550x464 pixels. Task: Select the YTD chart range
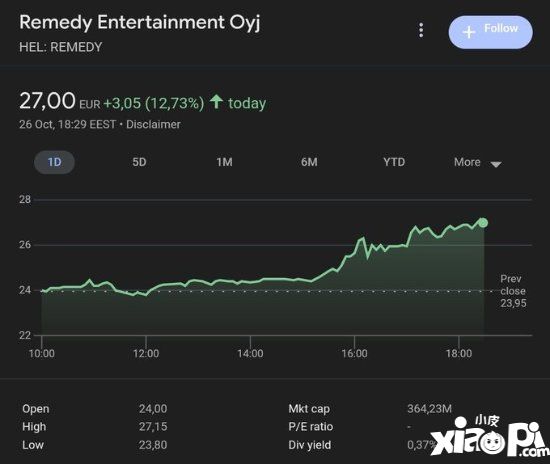pos(394,162)
